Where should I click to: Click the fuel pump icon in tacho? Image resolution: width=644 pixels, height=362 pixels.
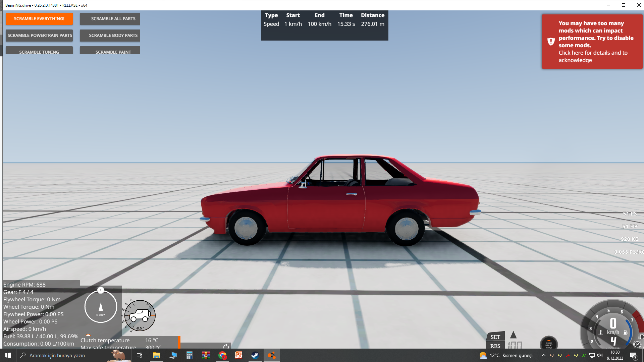pos(626,333)
